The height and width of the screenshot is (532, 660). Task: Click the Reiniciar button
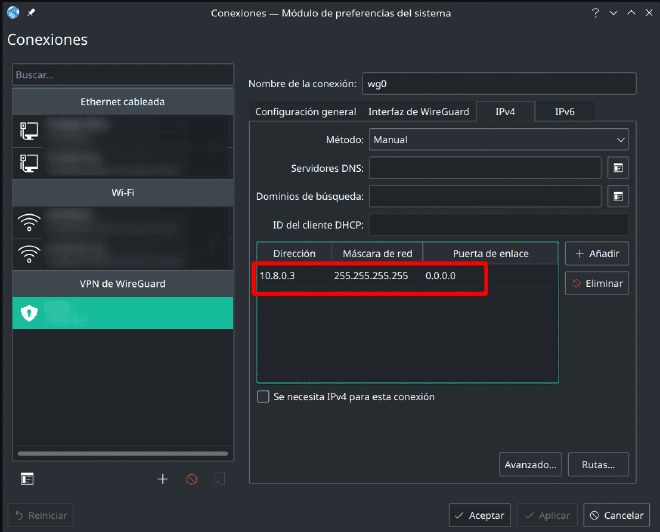(41, 515)
